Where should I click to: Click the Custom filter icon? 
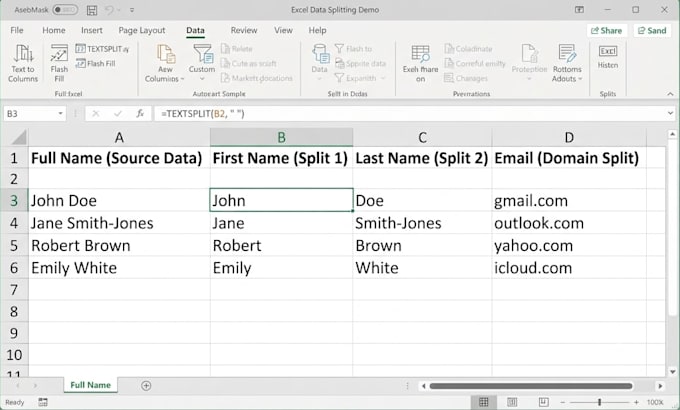tap(202, 54)
